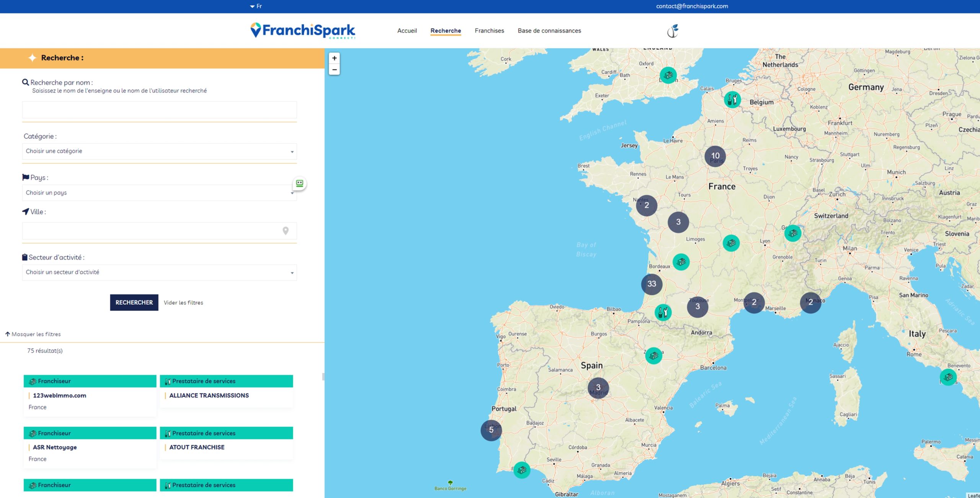Click the RECHERCHER button

[x=134, y=303]
